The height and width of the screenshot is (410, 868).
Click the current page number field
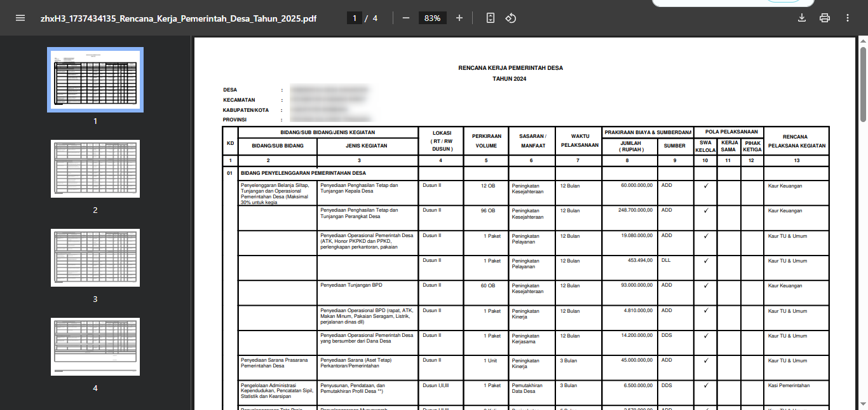354,18
